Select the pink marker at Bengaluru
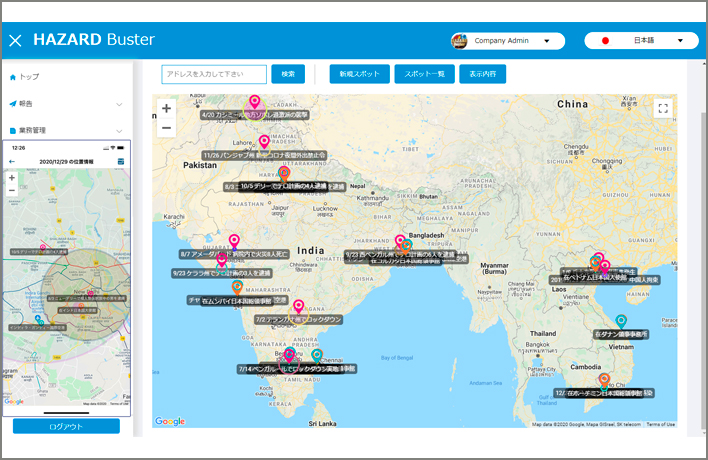 [289, 356]
